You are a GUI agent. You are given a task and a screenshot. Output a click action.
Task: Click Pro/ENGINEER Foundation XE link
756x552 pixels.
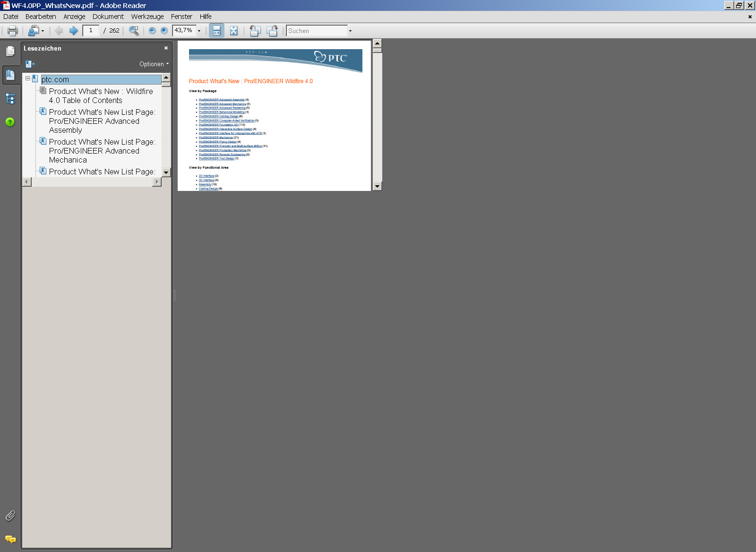pyautogui.click(x=218, y=125)
